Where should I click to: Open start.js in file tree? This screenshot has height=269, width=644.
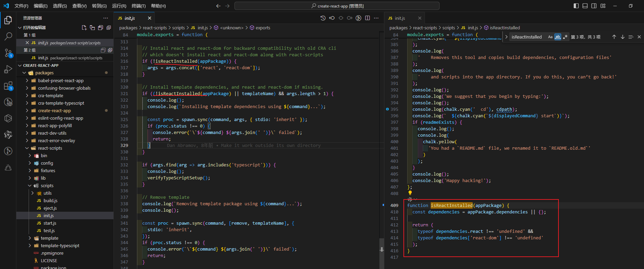coord(50,223)
